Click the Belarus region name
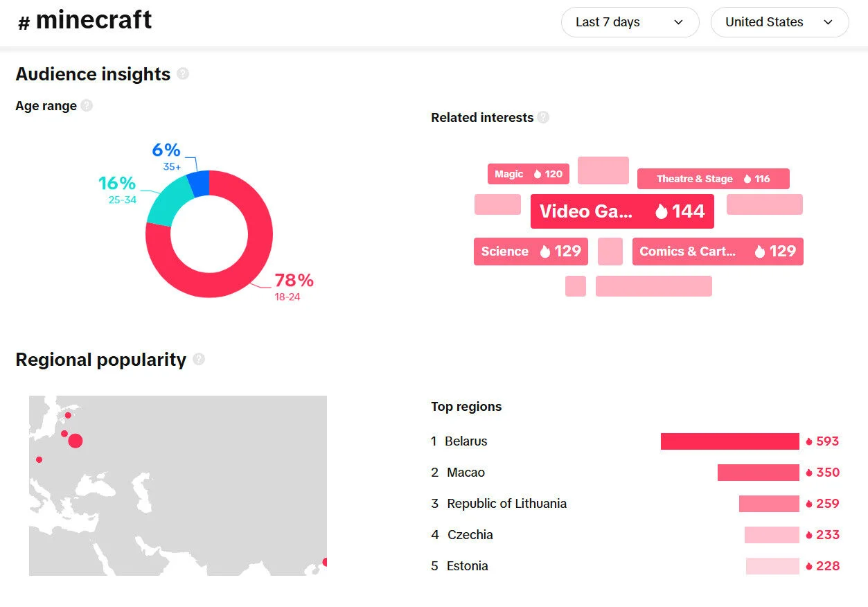 coord(468,441)
